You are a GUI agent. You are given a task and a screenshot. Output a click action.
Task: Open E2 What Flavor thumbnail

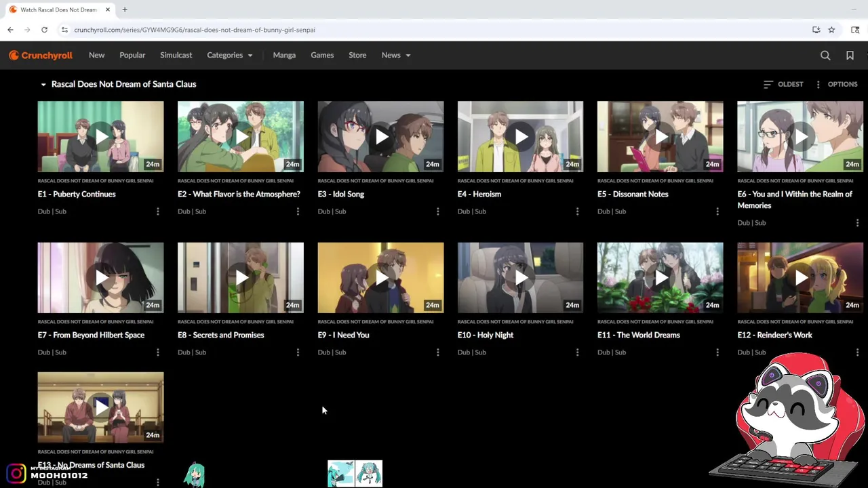click(241, 137)
